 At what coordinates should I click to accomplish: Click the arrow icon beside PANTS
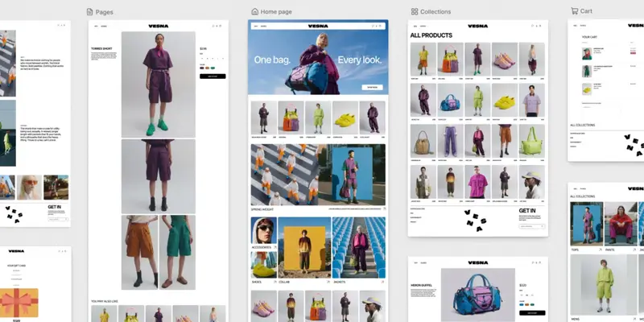[635, 250]
